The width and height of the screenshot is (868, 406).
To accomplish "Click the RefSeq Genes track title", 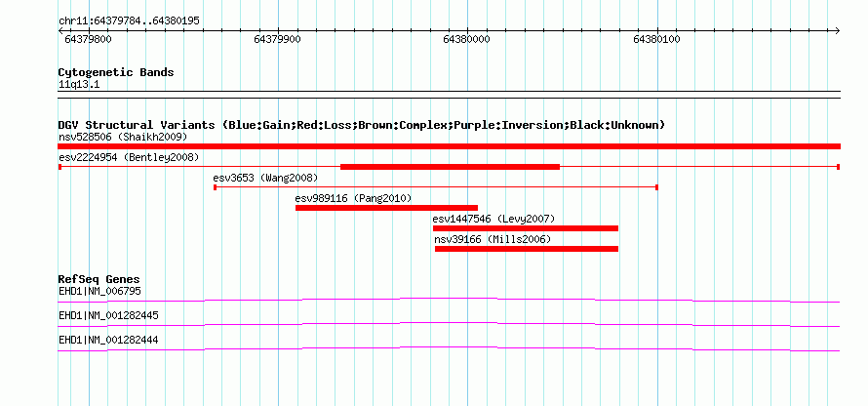I will point(99,279).
